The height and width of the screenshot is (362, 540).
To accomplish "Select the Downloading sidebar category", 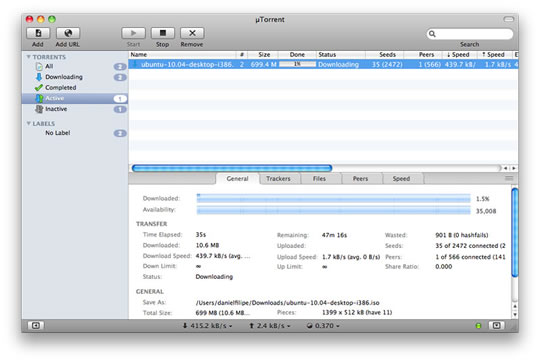I will [x=75, y=77].
